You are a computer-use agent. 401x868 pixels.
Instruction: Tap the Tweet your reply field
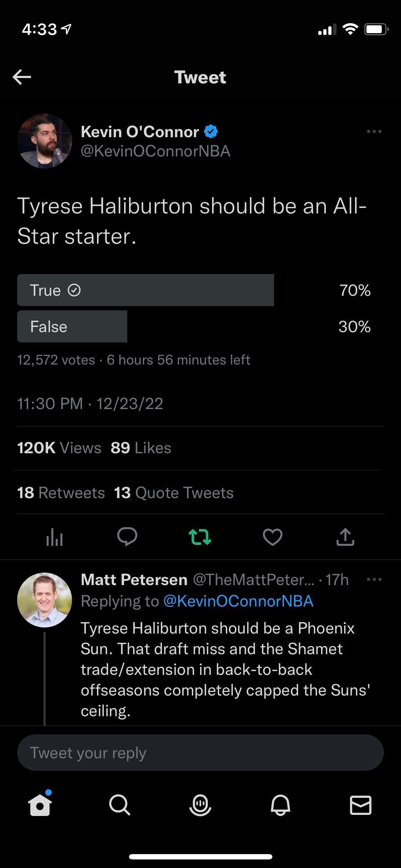tap(200, 753)
